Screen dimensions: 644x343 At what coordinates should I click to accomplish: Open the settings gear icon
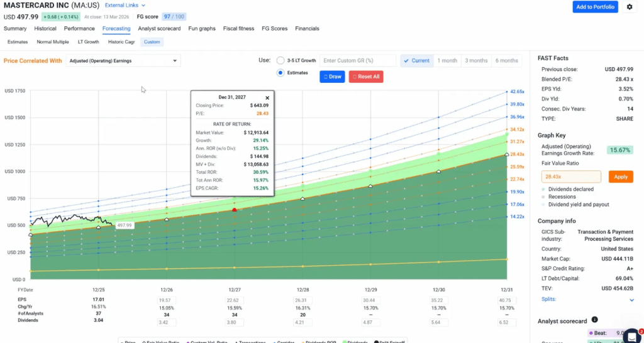[630, 7]
